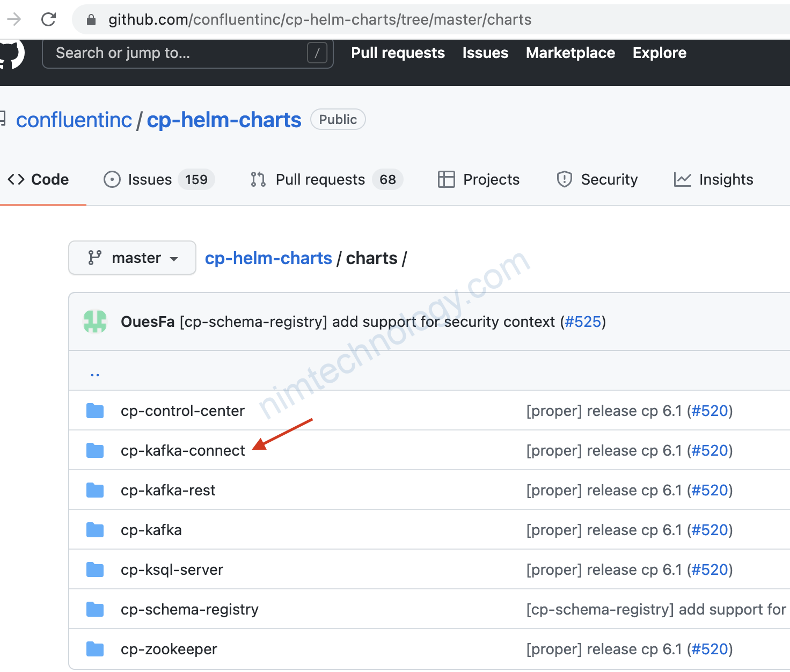Viewport: 790px width, 672px height.
Task: Select Explore in the top navigation
Action: tap(659, 53)
